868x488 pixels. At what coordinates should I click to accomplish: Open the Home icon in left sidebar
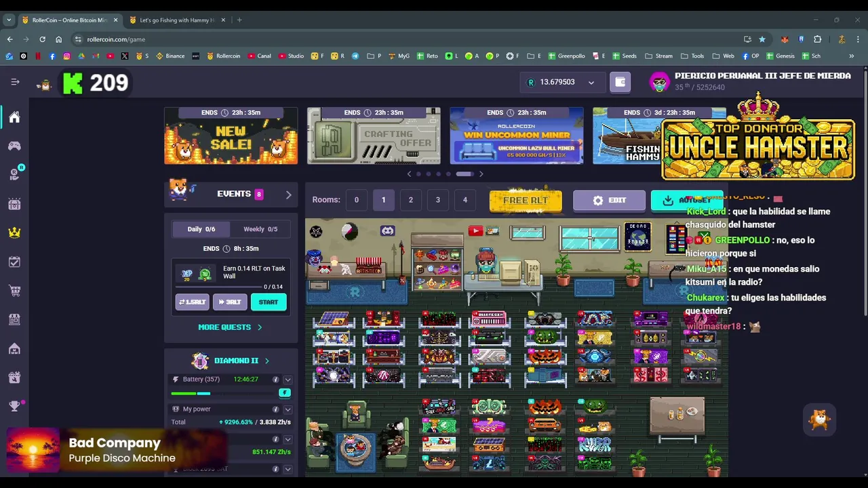[x=14, y=117]
